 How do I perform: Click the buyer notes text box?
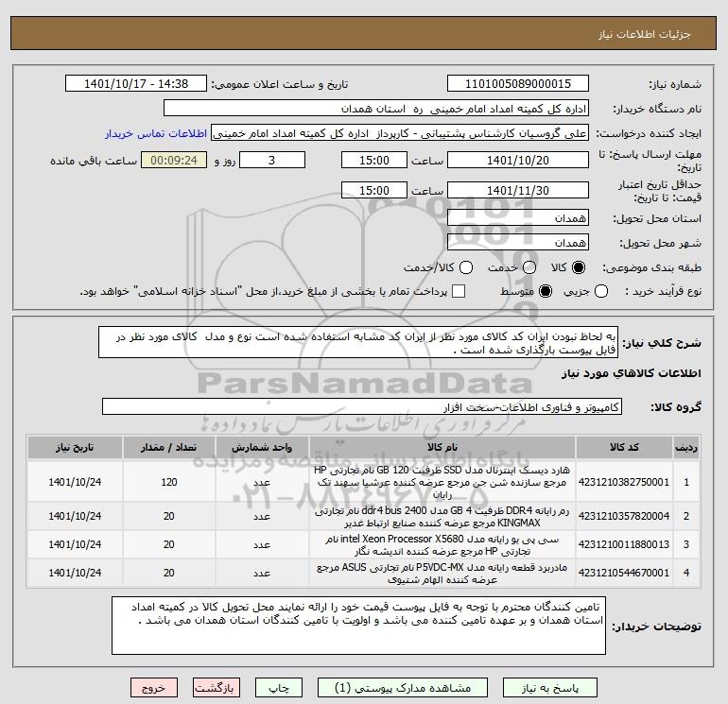[358, 626]
